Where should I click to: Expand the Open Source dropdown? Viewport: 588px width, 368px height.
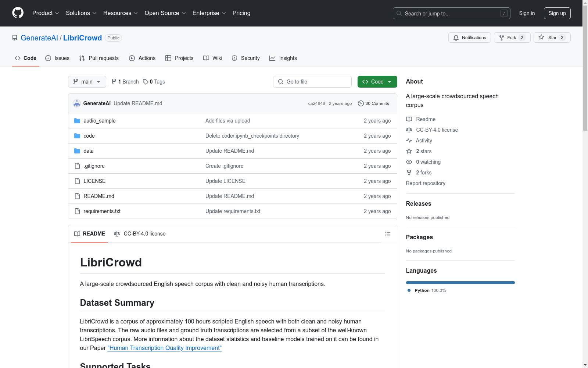[165, 13]
